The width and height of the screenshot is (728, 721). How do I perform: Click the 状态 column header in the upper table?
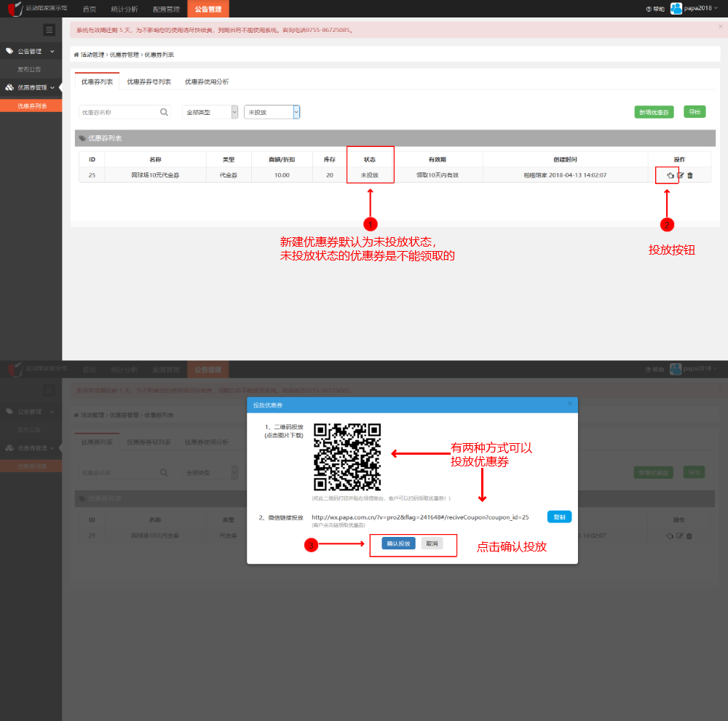pos(370,159)
